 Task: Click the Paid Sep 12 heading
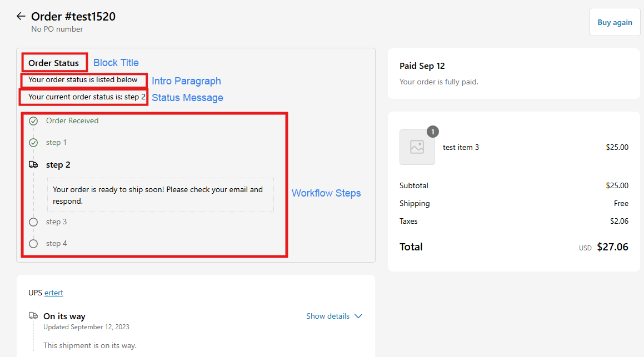pyautogui.click(x=422, y=66)
